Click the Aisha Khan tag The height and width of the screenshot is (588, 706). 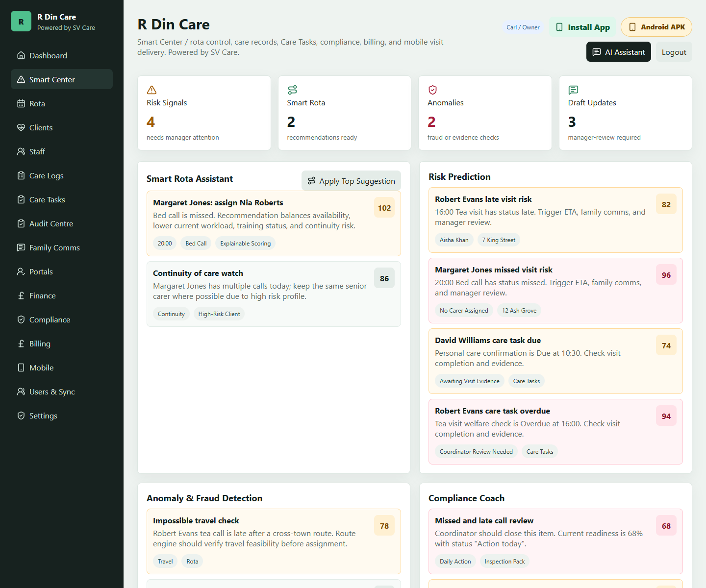(x=454, y=240)
